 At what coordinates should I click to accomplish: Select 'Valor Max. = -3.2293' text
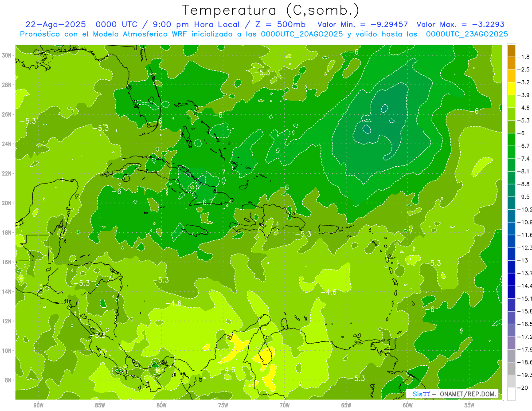coord(461,24)
